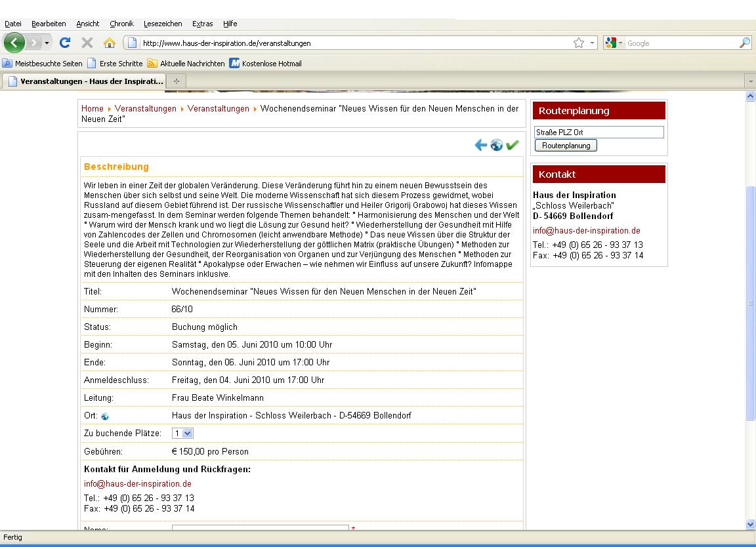This screenshot has width=756, height=547.
Task: Click the Kostenlose Hotmail bookmark
Action: (265, 64)
